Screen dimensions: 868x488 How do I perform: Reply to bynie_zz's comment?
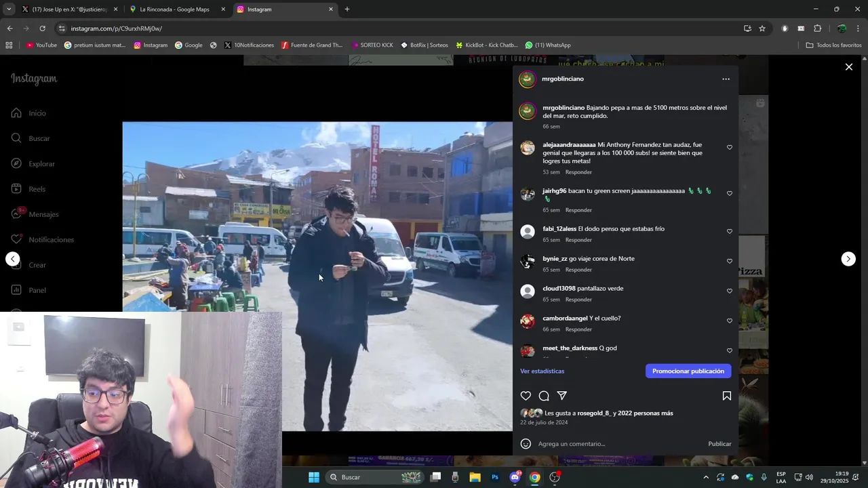click(578, 270)
